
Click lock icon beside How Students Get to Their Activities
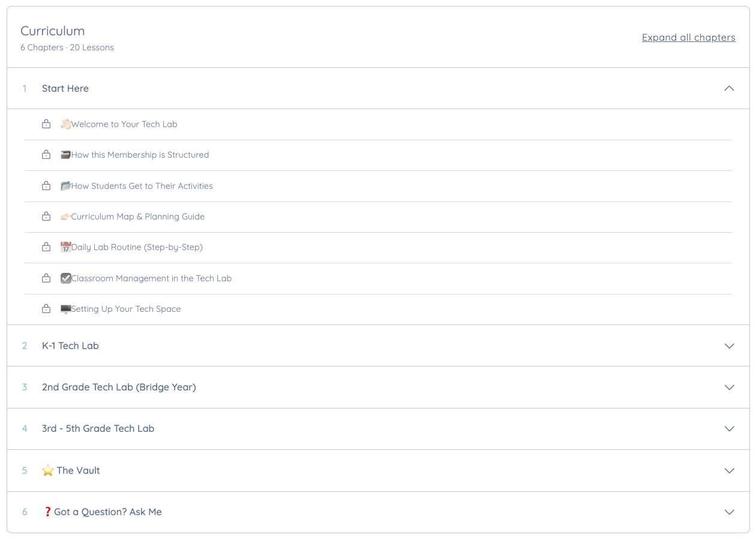(46, 186)
